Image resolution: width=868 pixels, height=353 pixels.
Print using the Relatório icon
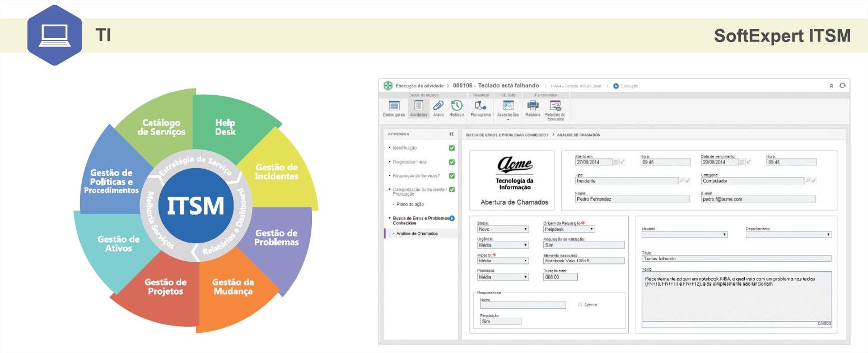click(x=533, y=108)
